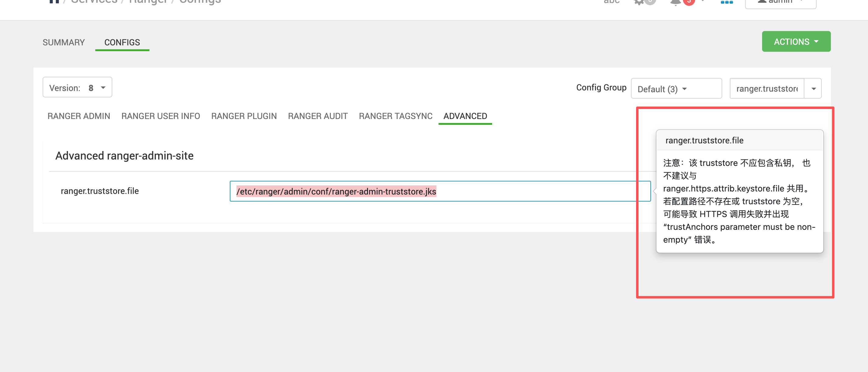Switch to the SUMMARY tab

64,42
